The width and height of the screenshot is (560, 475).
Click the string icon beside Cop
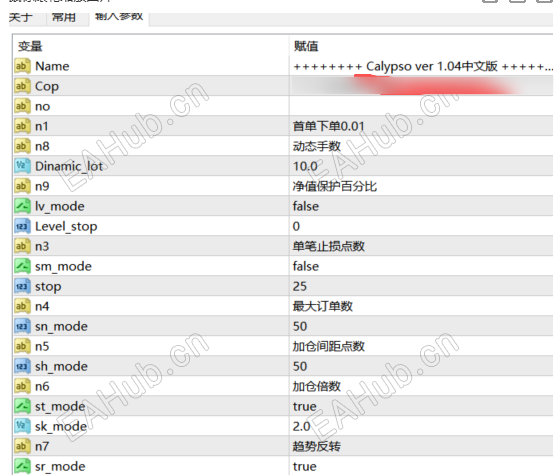click(22, 86)
